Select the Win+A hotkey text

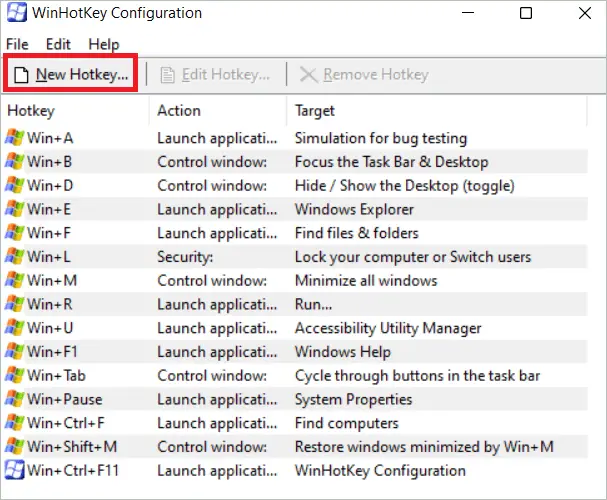point(50,138)
